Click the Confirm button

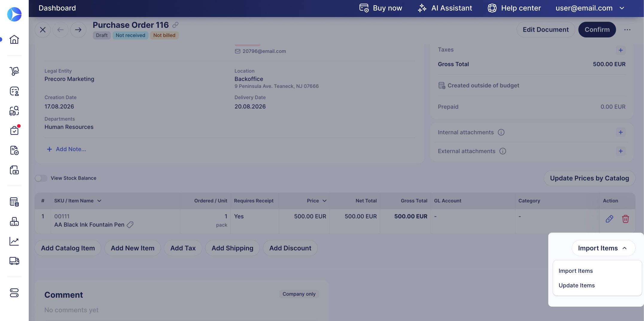click(597, 30)
